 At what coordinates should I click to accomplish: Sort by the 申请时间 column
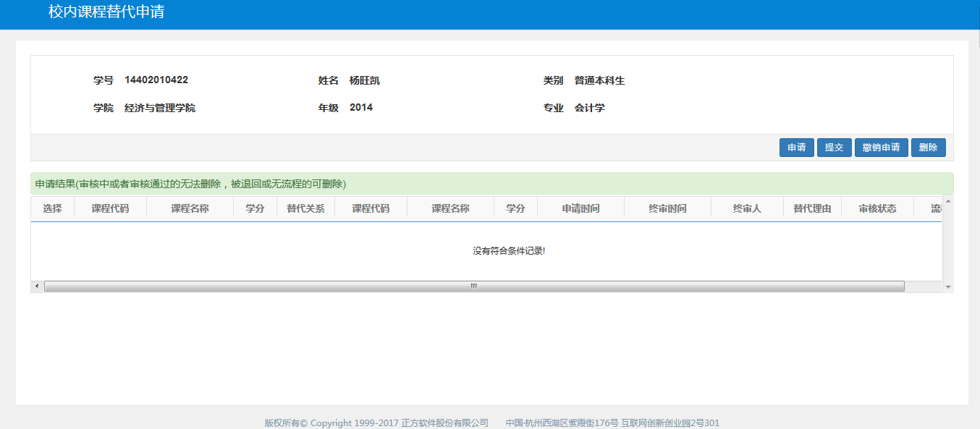[580, 208]
